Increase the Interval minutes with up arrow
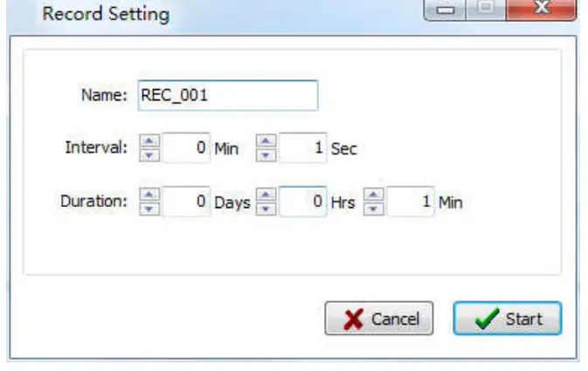The image size is (588, 371). [x=151, y=142]
